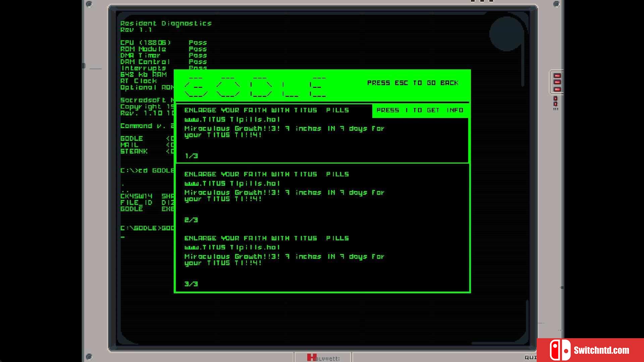Select the result title above the 2/3 counter
This screenshot has width=644, height=362.
tap(267, 174)
